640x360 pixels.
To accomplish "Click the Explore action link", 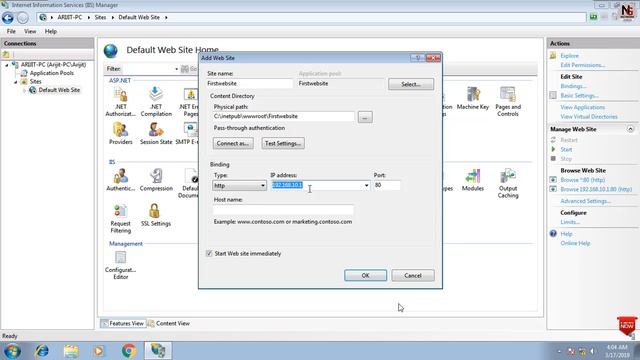I will point(569,56).
